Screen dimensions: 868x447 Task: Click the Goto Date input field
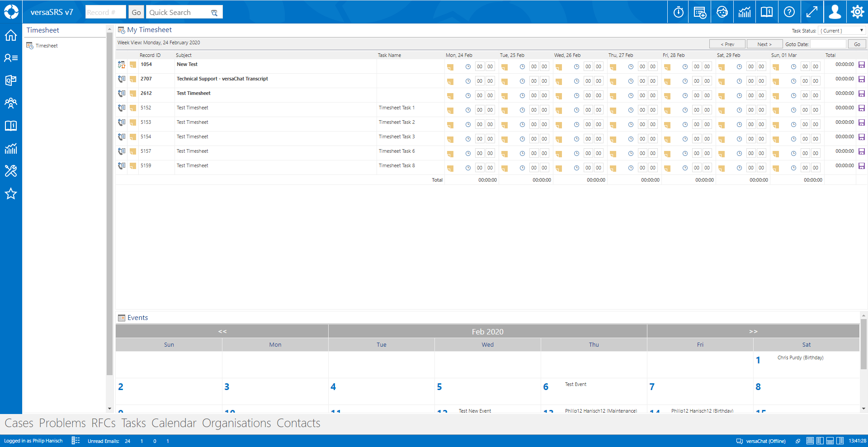coord(828,44)
